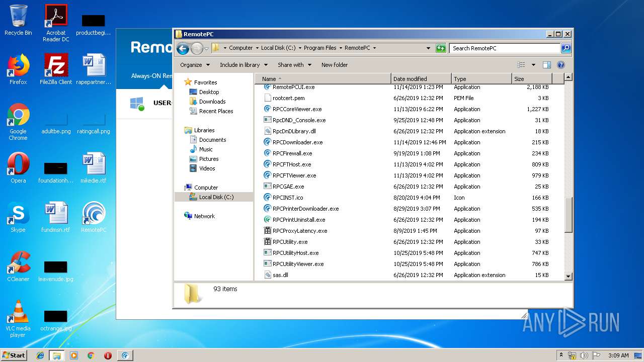Open the Recycle Bin desktop icon
644x362 pixels.
pos(18,20)
